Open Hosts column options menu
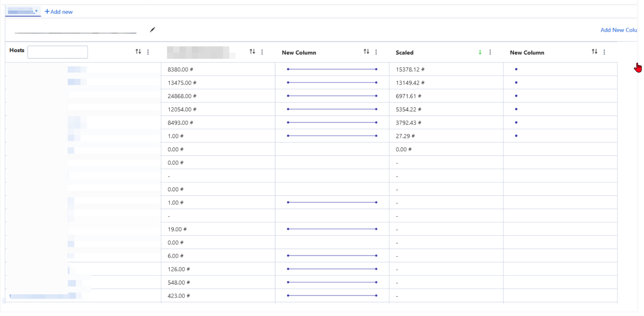 [148, 52]
